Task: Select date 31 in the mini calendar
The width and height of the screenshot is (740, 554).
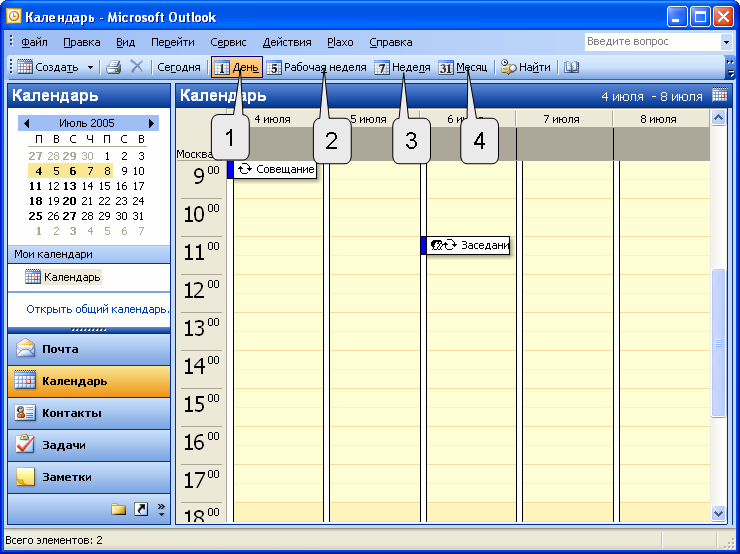Action: (x=138, y=216)
